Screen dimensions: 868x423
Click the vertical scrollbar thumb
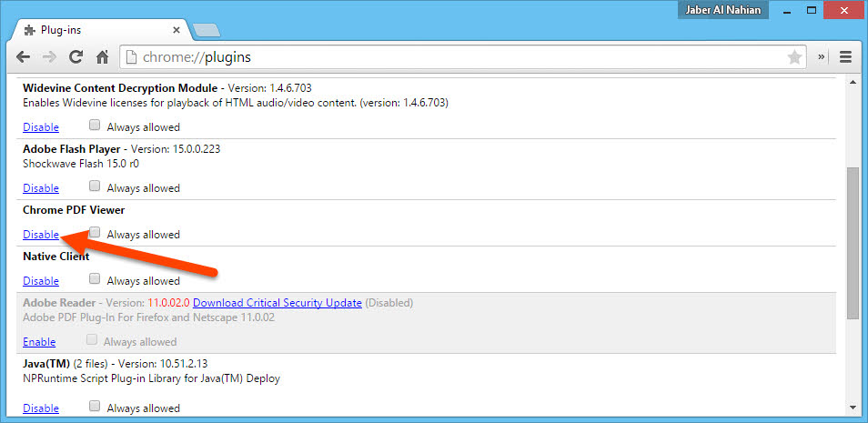[x=852, y=241]
